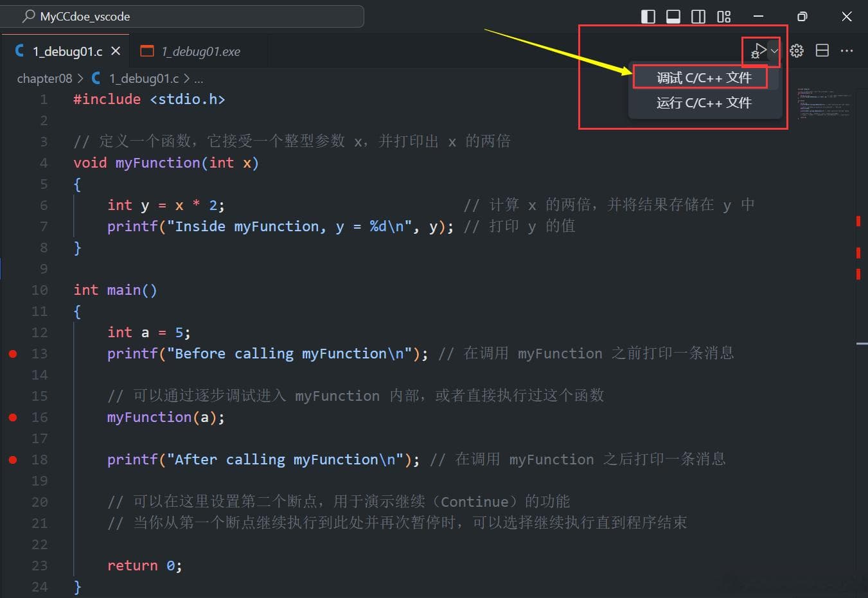Click the split editor icon
868x598 pixels.
822,51
